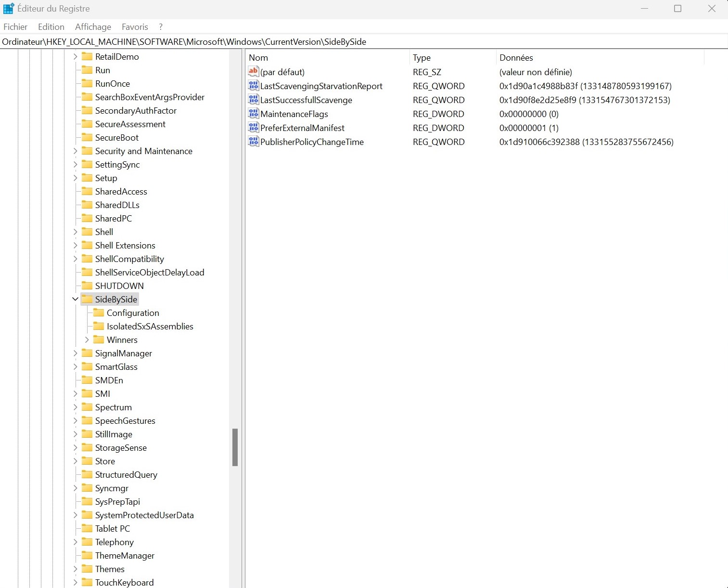This screenshot has width=728, height=588.
Task: Open the Affichage menu
Action: 93,27
